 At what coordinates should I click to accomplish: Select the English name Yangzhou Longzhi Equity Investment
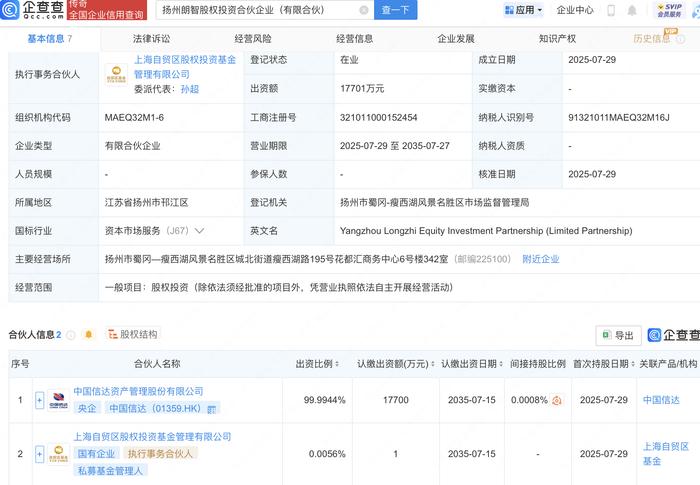point(486,231)
